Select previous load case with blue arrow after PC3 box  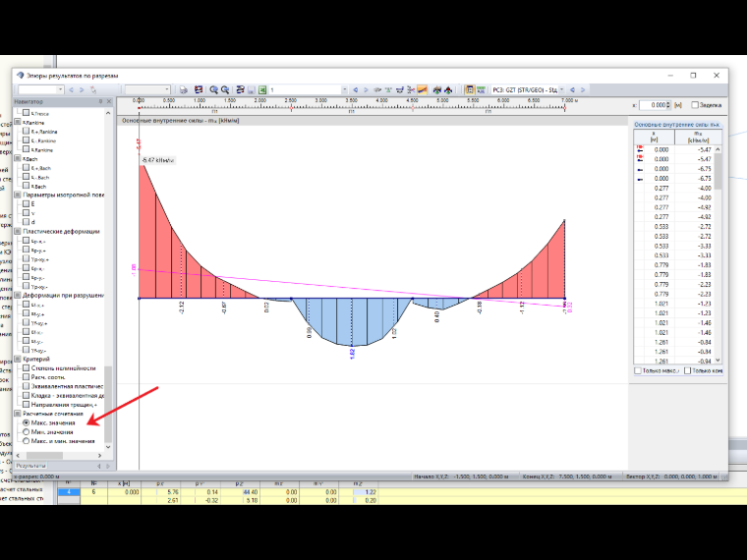(572, 90)
